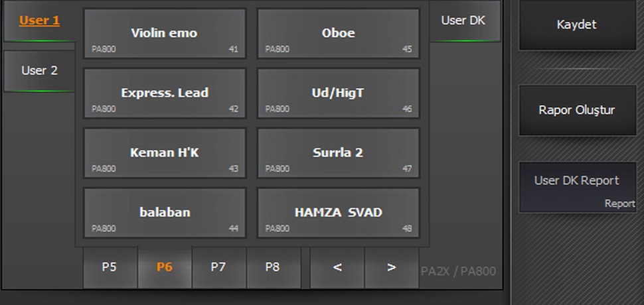644x305 pixels.
Task: Choose the Oboe sound slot
Action: pos(338,33)
